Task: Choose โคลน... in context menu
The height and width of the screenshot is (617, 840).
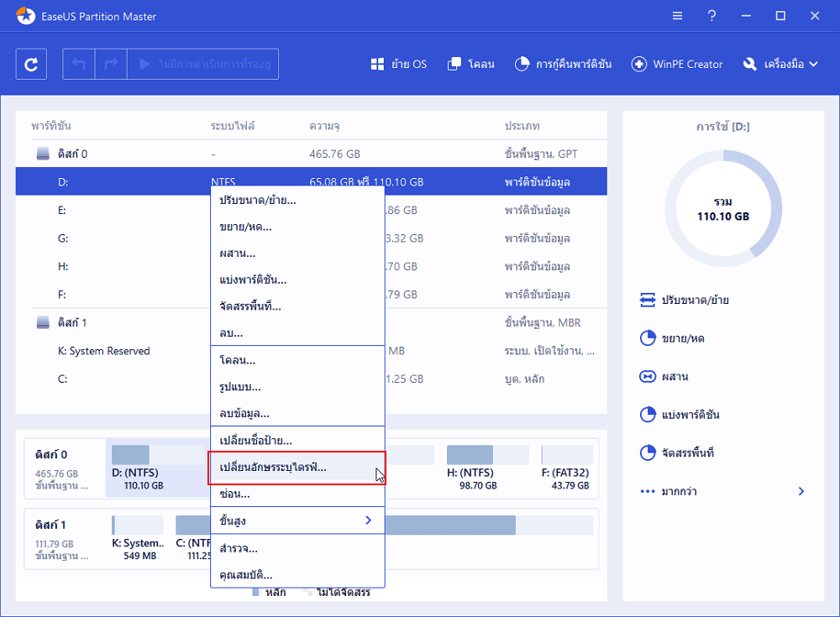Action: click(x=297, y=360)
